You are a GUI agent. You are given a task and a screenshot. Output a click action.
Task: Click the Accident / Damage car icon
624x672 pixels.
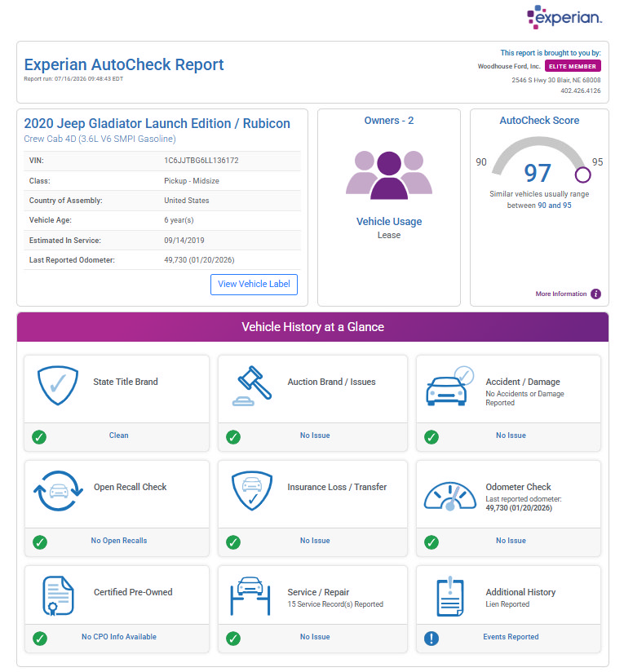pyautogui.click(x=449, y=386)
